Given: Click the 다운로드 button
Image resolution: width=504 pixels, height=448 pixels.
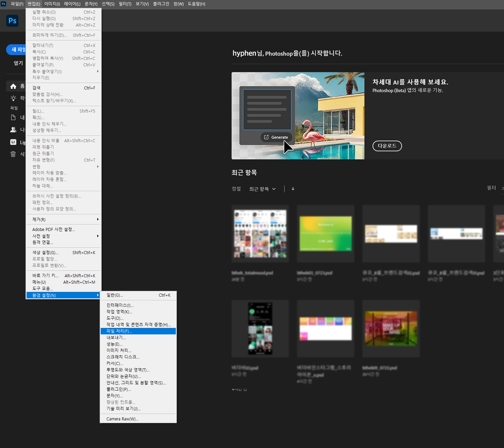Looking at the screenshot, I should [387, 146].
